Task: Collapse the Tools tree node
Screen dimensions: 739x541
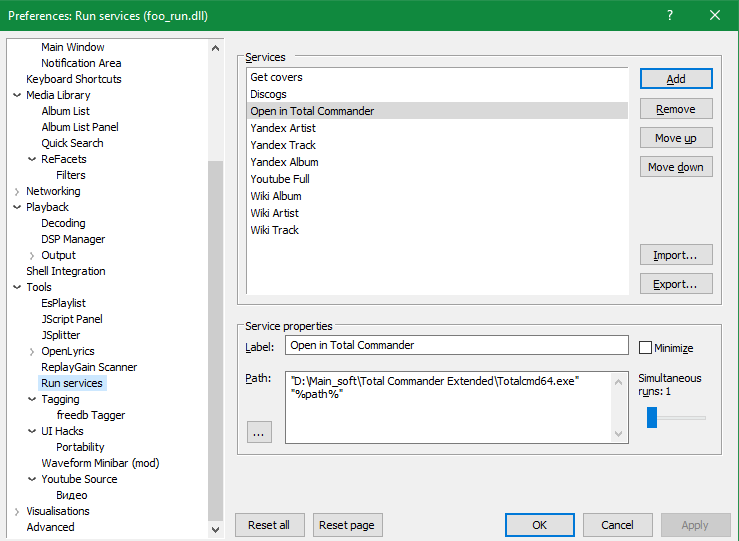Action: [x=17, y=287]
